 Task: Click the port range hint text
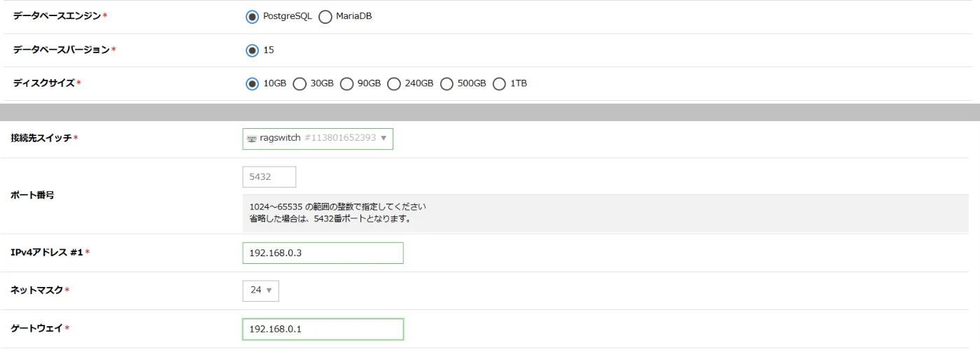pos(337,207)
